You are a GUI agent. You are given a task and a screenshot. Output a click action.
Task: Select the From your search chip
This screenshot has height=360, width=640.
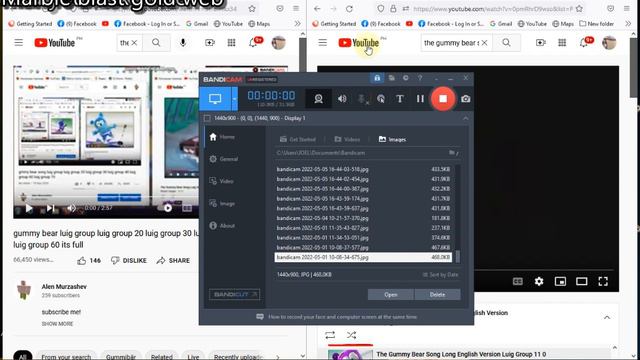click(x=66, y=357)
